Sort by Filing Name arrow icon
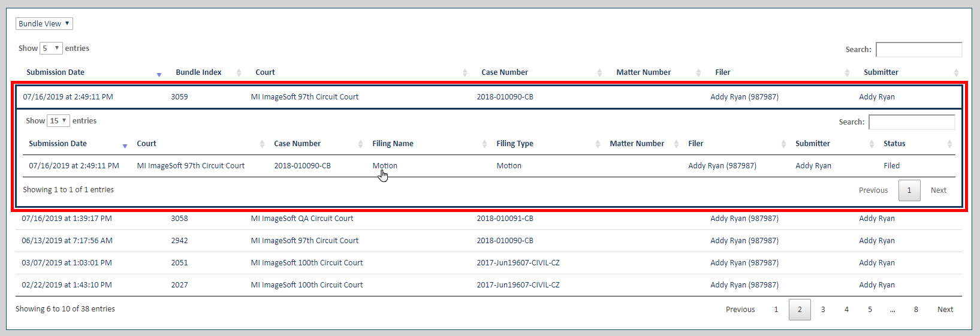The width and height of the screenshot is (980, 336). click(484, 144)
